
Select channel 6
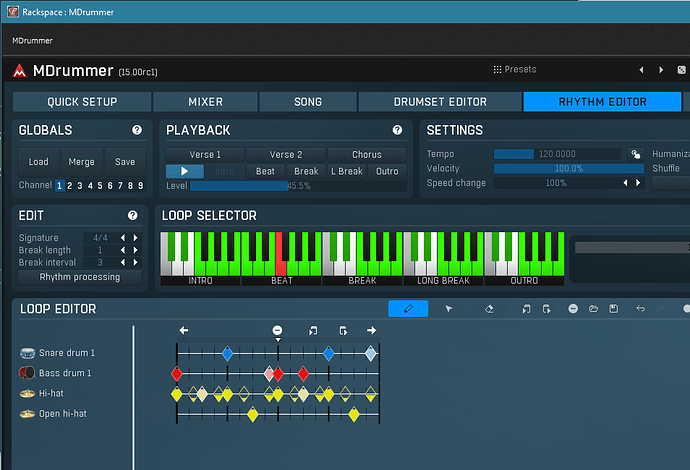(x=110, y=185)
